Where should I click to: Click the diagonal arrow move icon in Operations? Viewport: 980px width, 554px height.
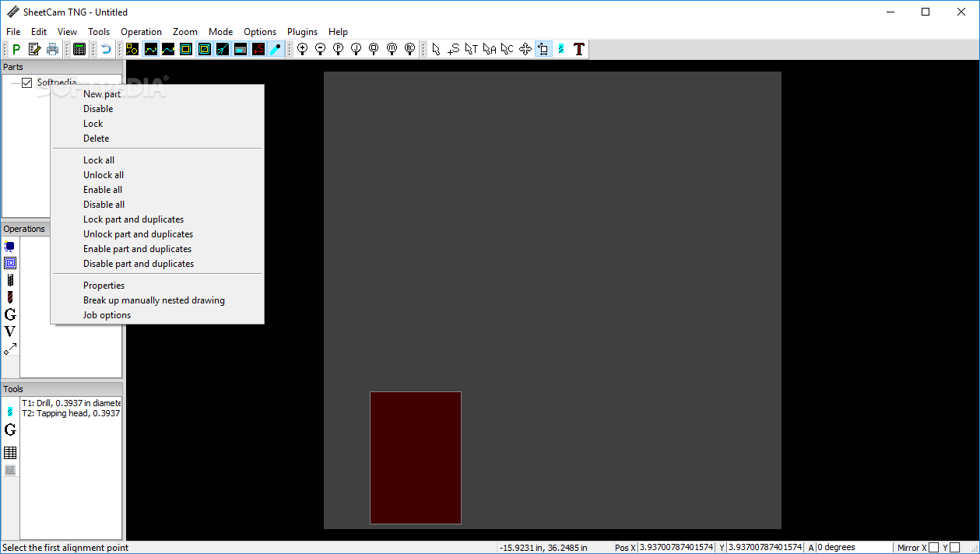coord(10,349)
